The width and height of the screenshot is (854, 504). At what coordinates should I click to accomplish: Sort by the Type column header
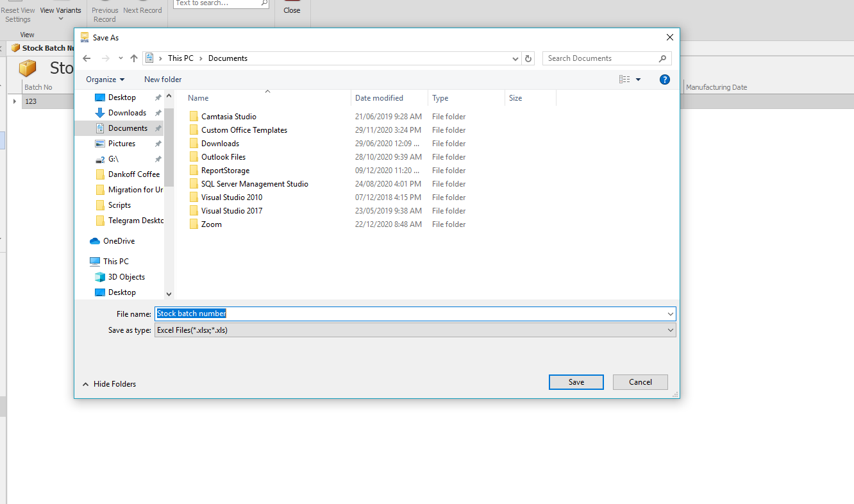click(467, 98)
